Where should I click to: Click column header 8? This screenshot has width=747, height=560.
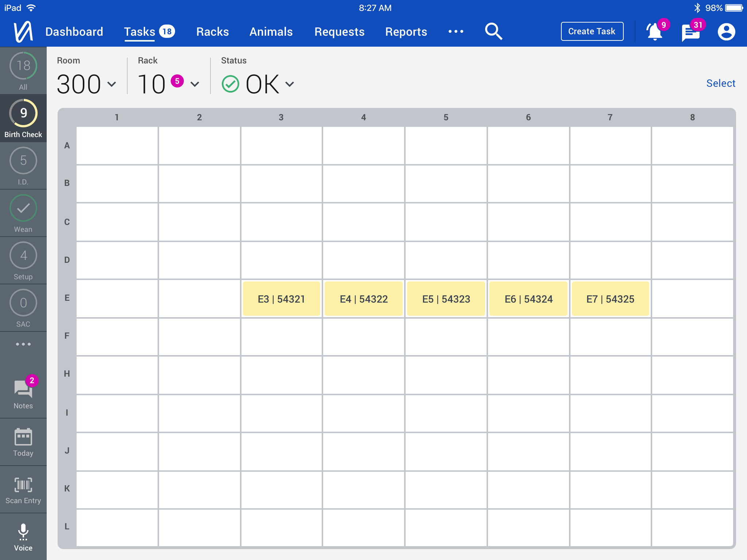(x=692, y=117)
